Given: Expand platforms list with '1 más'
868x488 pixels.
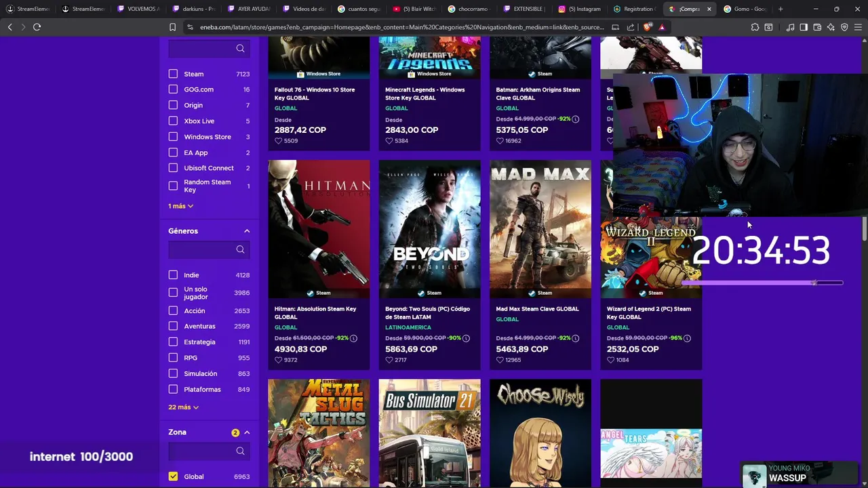Looking at the screenshot, I should (180, 206).
